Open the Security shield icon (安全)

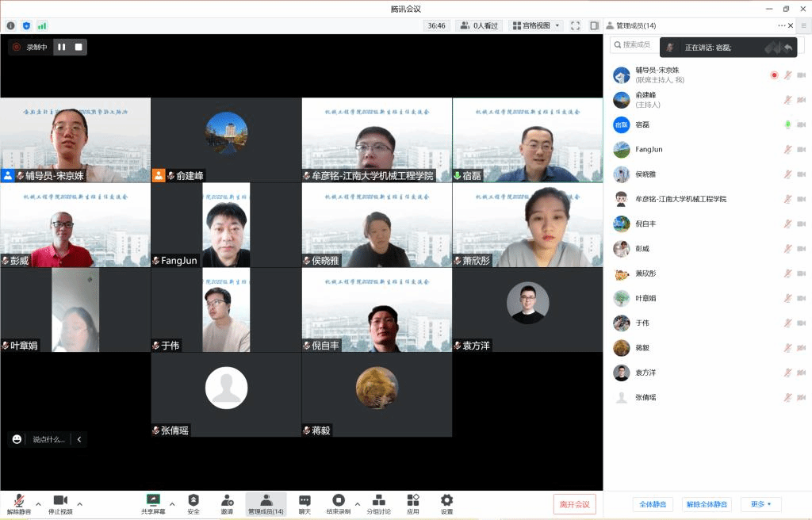[193, 503]
